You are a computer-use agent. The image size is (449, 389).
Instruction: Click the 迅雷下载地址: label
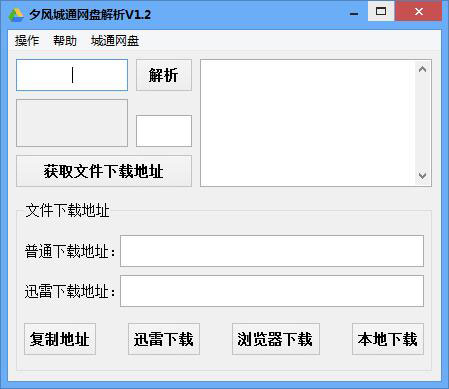[x=70, y=291]
